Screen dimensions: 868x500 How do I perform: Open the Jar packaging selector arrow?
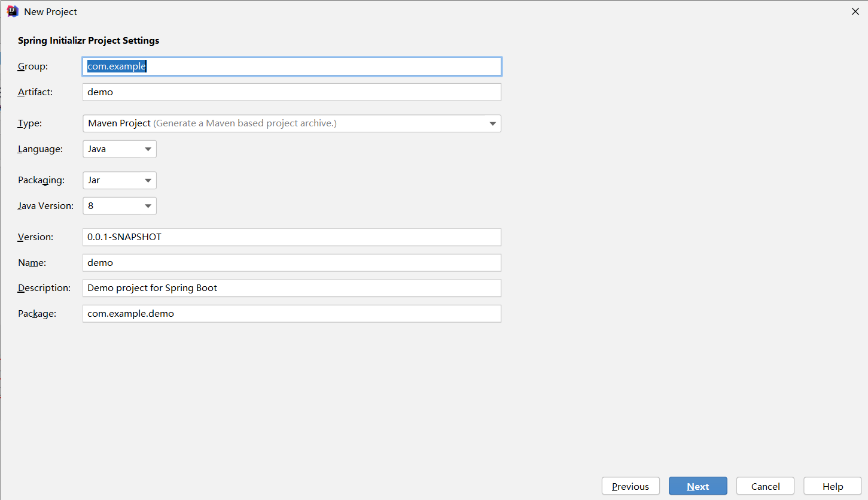point(147,180)
